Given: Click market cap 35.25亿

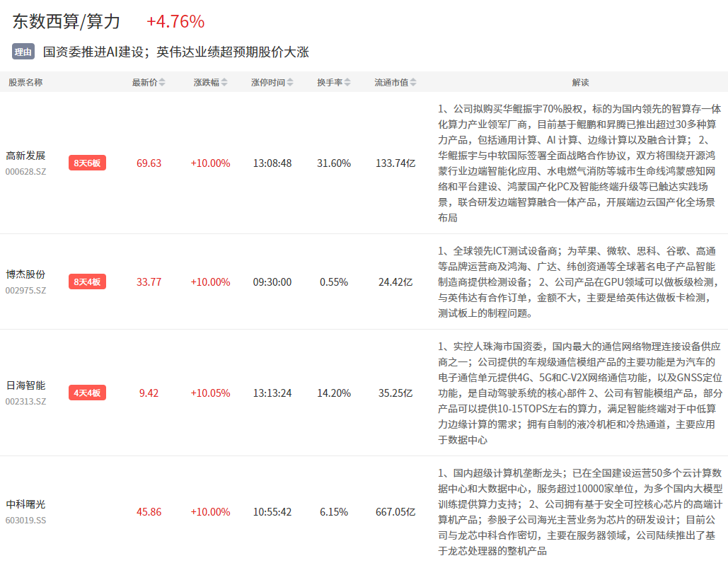Looking at the screenshot, I should pos(395,393).
